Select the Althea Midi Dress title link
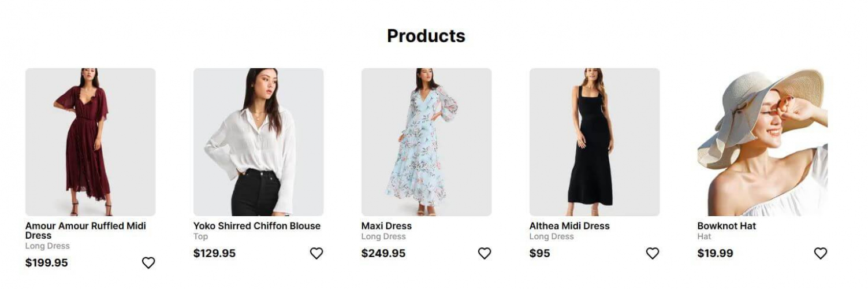Viewport: 868px width, 289px height. 569,226
